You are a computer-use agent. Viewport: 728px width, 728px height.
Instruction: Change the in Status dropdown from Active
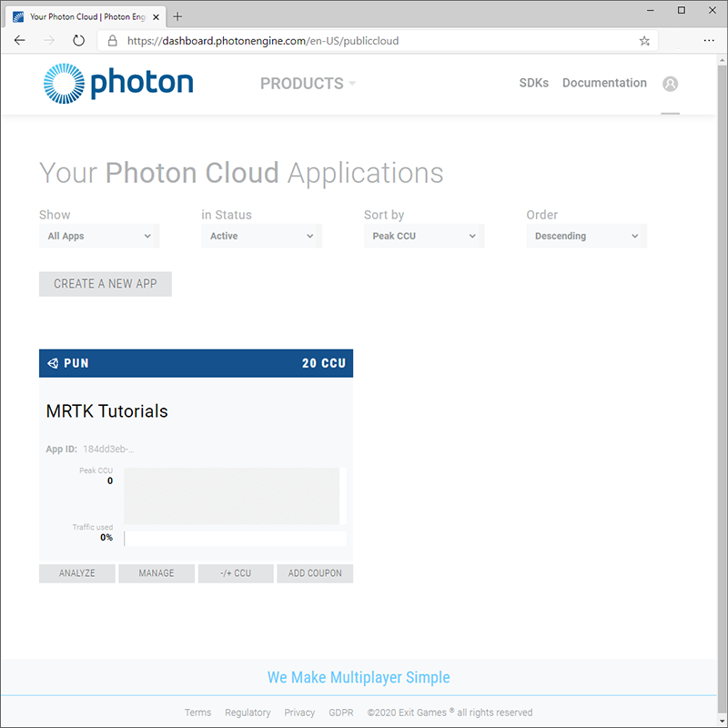coord(261,236)
